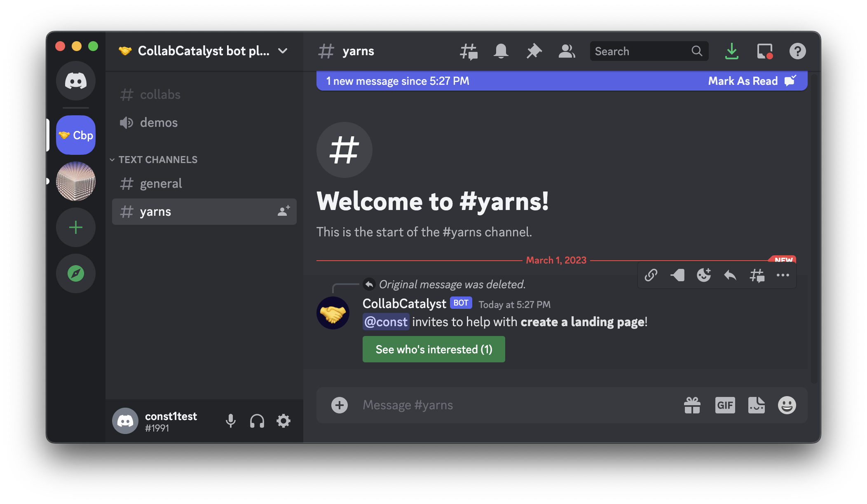Mark message unread icon in hover toolbar
867x504 pixels.
[677, 275]
